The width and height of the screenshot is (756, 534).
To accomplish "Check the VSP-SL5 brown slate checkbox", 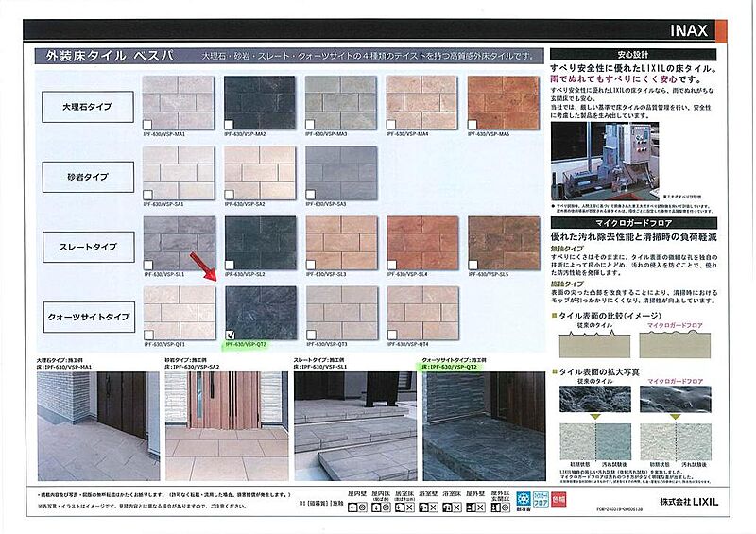I will 473,265.
